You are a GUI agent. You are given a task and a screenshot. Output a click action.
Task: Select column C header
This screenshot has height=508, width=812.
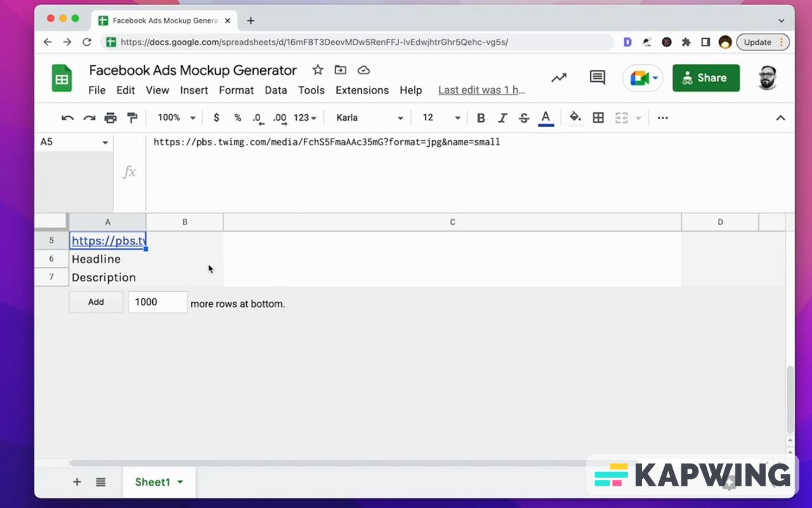coord(452,222)
